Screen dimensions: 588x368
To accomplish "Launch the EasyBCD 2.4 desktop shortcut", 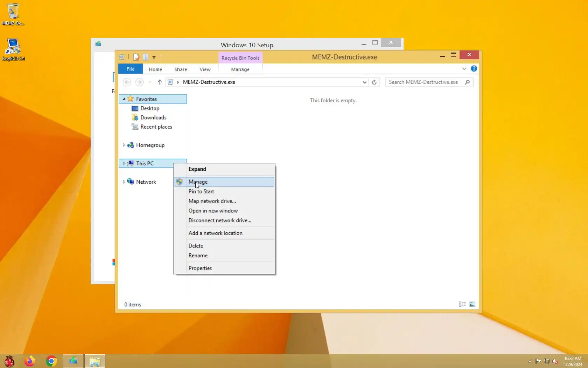I will pyautogui.click(x=13, y=49).
